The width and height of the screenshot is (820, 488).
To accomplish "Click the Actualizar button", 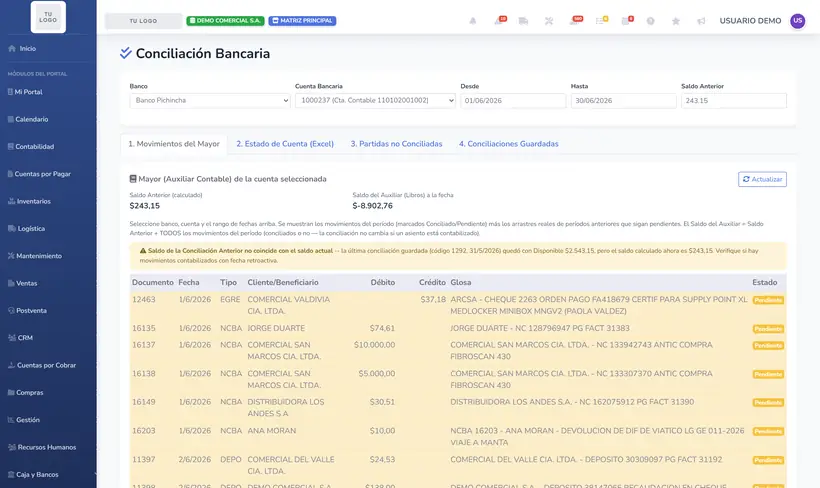I will [762, 179].
